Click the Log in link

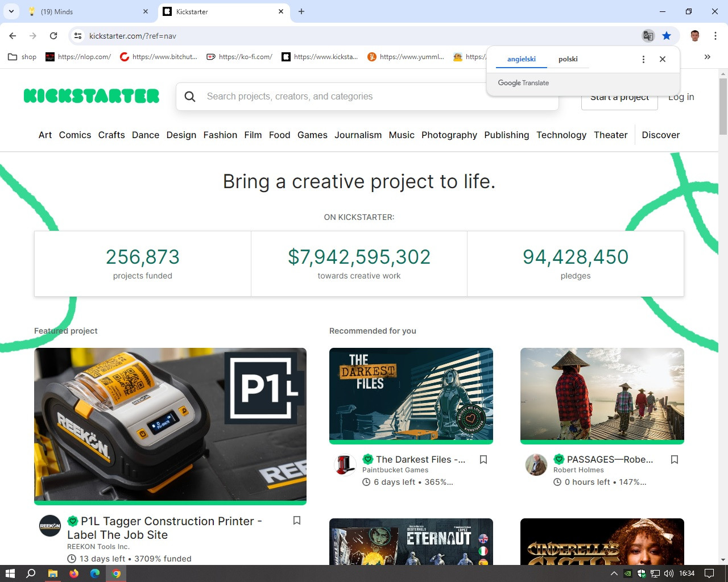(681, 97)
